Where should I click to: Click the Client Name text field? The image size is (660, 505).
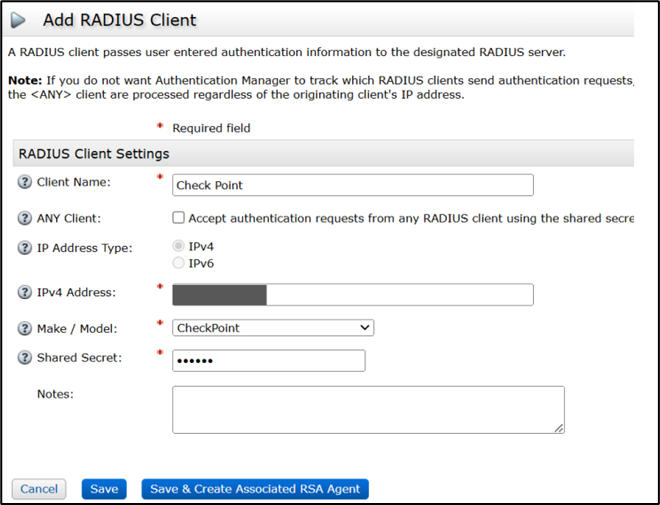pyautogui.click(x=352, y=185)
